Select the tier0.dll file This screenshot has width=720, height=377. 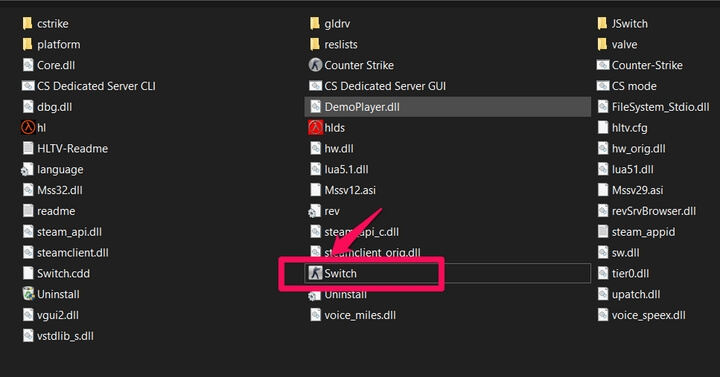pos(623,273)
